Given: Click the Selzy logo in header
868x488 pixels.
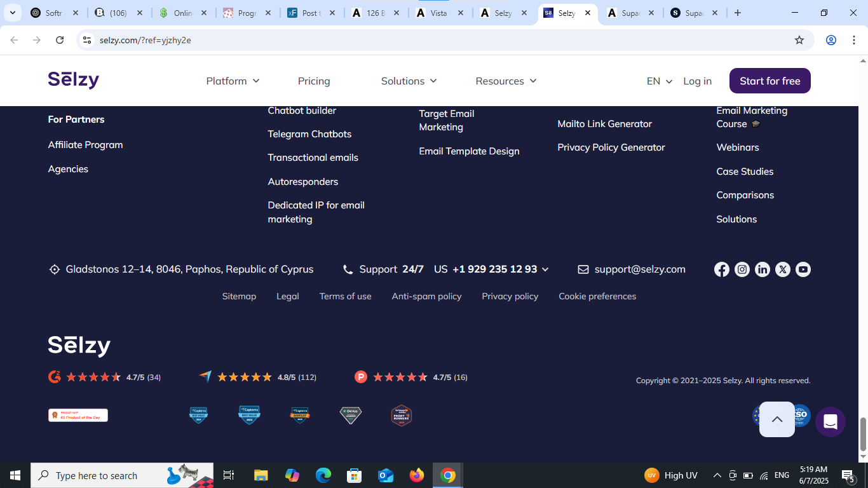Looking at the screenshot, I should [x=74, y=80].
